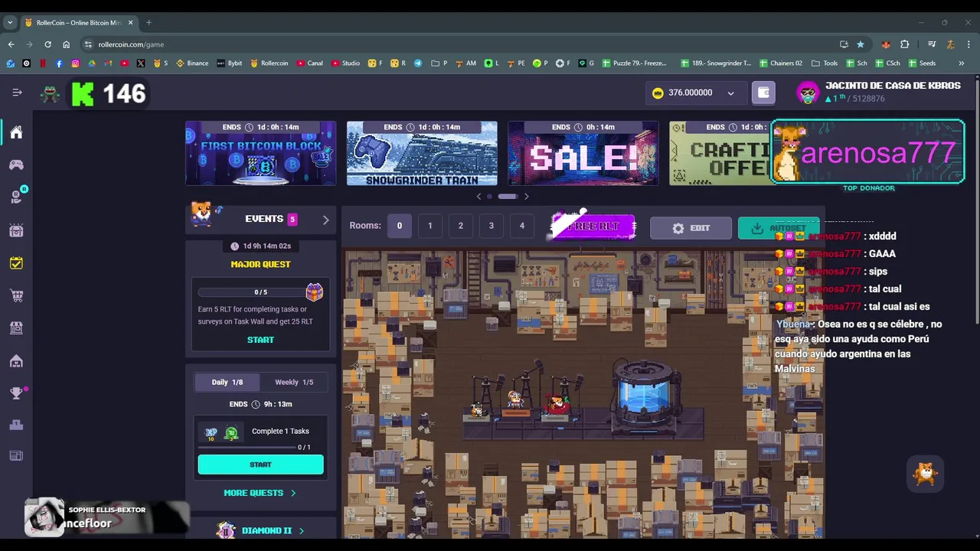The height and width of the screenshot is (551, 980).
Task: Select first dot of banner carousel indicator
Action: pos(489,197)
